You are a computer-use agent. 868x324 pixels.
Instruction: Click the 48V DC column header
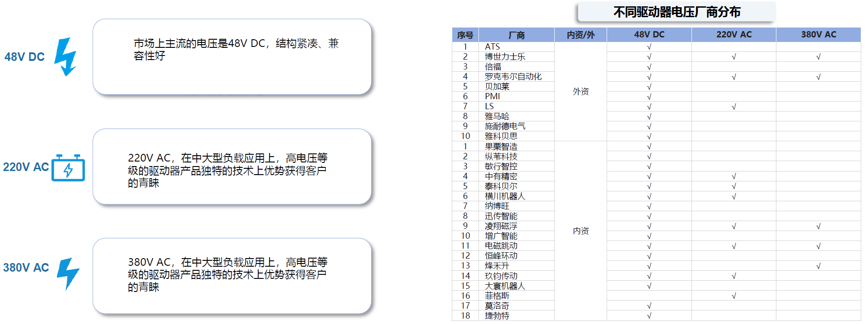[649, 35]
